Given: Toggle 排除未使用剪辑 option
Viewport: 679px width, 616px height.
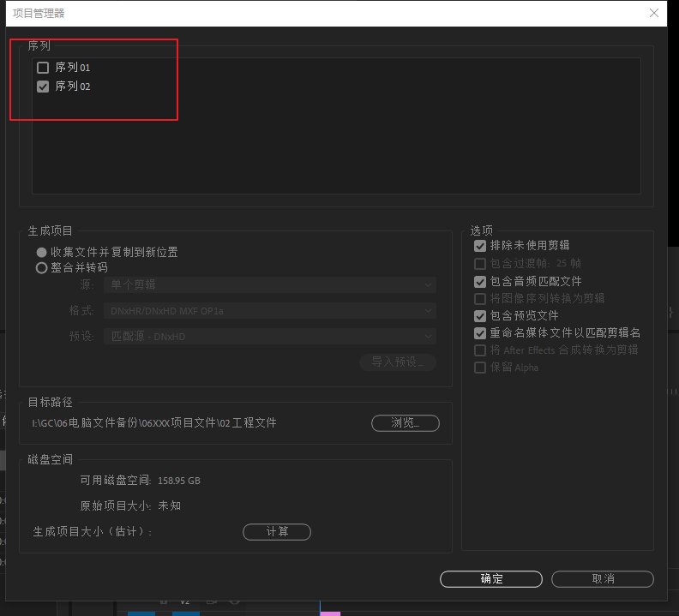Looking at the screenshot, I should (480, 246).
